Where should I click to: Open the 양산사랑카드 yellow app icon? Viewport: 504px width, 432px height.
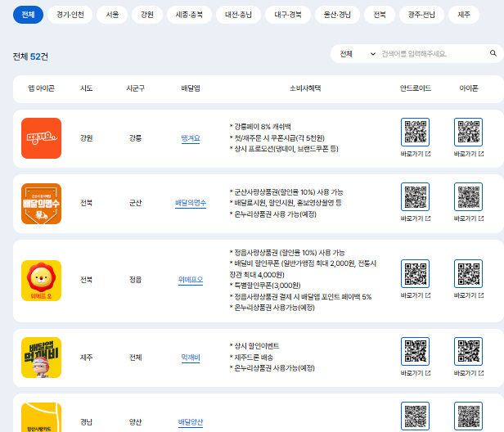[x=41, y=417]
